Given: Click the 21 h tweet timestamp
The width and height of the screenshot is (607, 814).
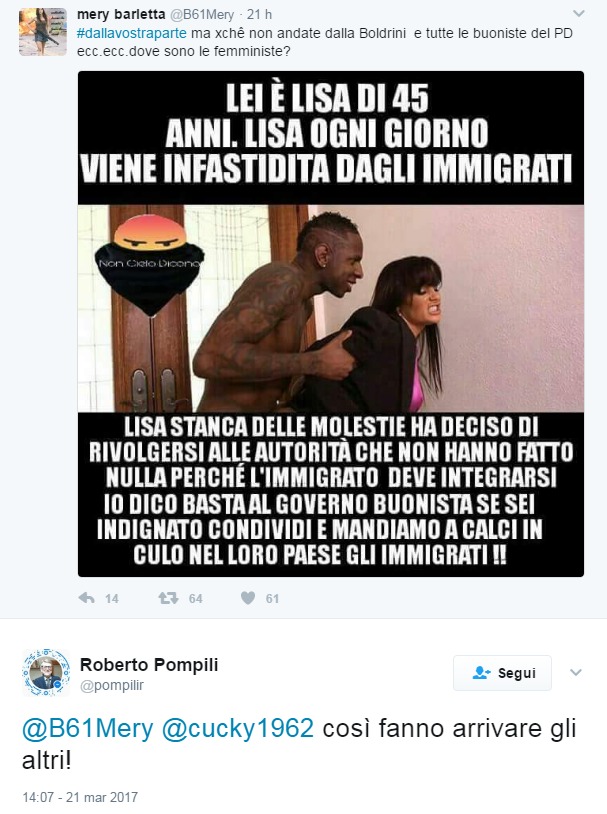Looking at the screenshot, I should [x=259, y=15].
